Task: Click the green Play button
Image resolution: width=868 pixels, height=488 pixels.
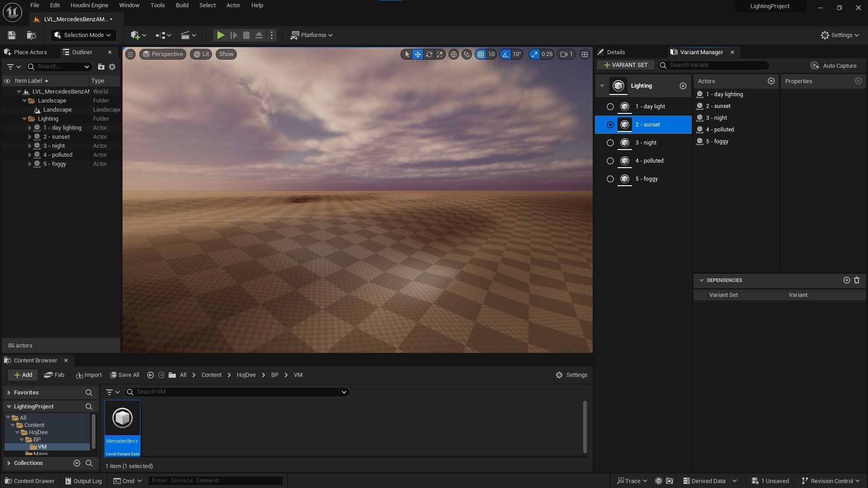Action: pyautogui.click(x=220, y=35)
